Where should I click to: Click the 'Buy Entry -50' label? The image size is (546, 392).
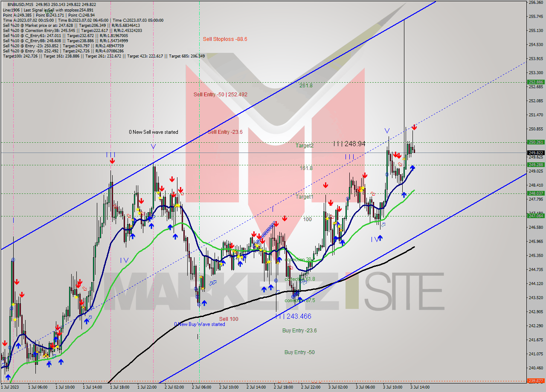299,352
